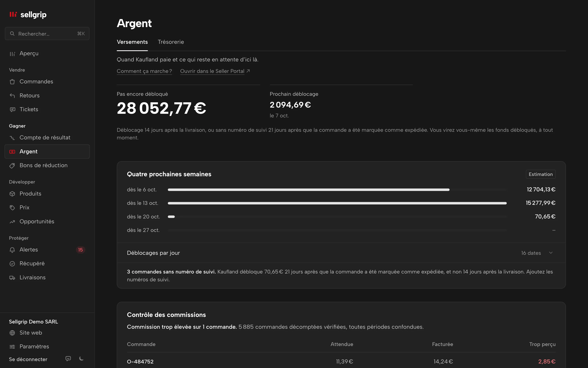
Task: Open Compte de résultat page
Action: [x=47, y=138]
